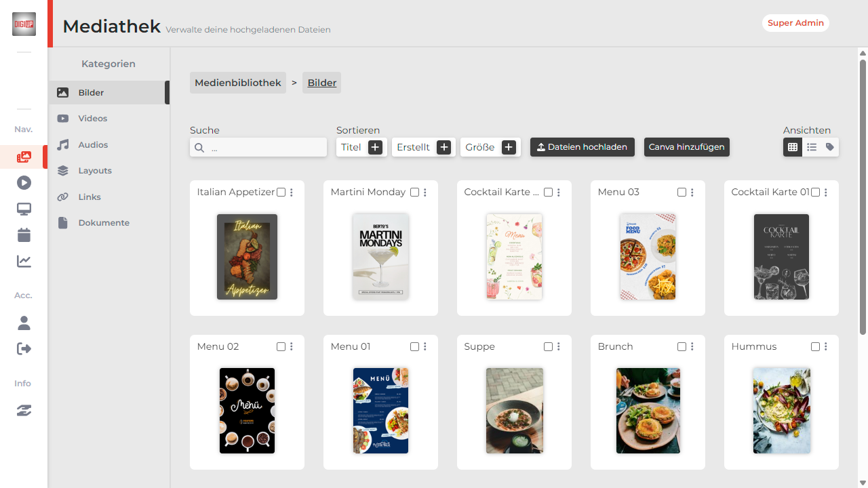868x488 pixels.
Task: Open three-dot menu for Hummus
Action: 826,347
